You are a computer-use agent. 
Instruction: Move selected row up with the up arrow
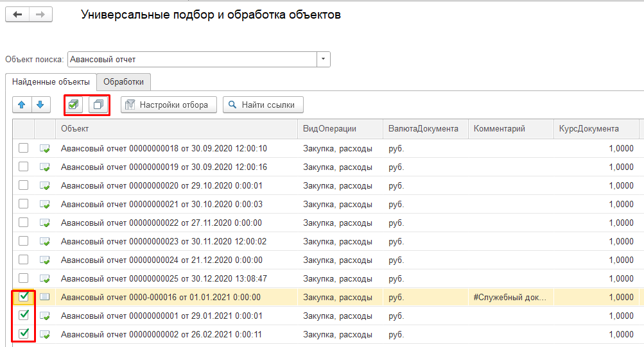coord(21,105)
